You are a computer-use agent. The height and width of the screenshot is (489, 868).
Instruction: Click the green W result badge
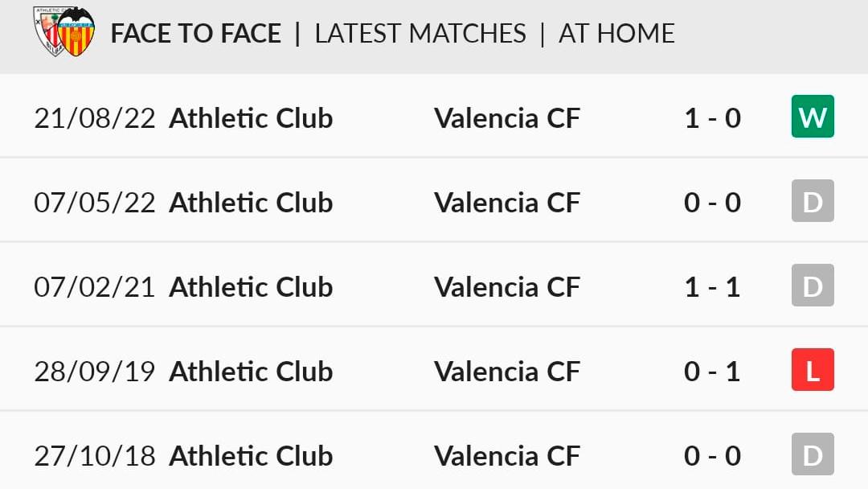813,117
